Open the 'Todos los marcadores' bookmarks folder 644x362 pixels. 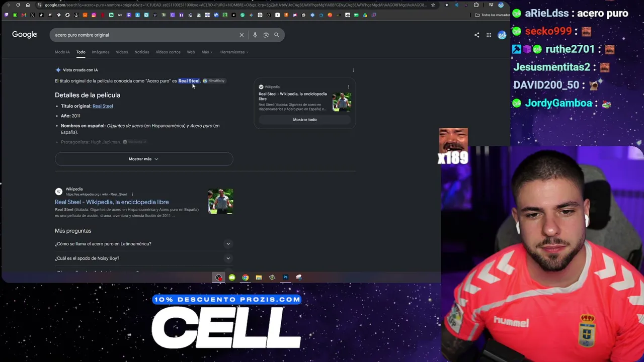[493, 15]
